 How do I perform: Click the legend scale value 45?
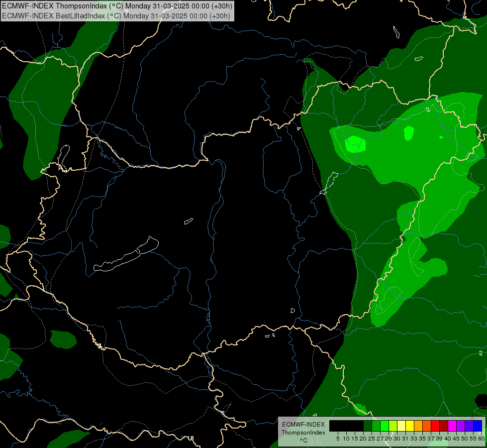click(x=456, y=439)
